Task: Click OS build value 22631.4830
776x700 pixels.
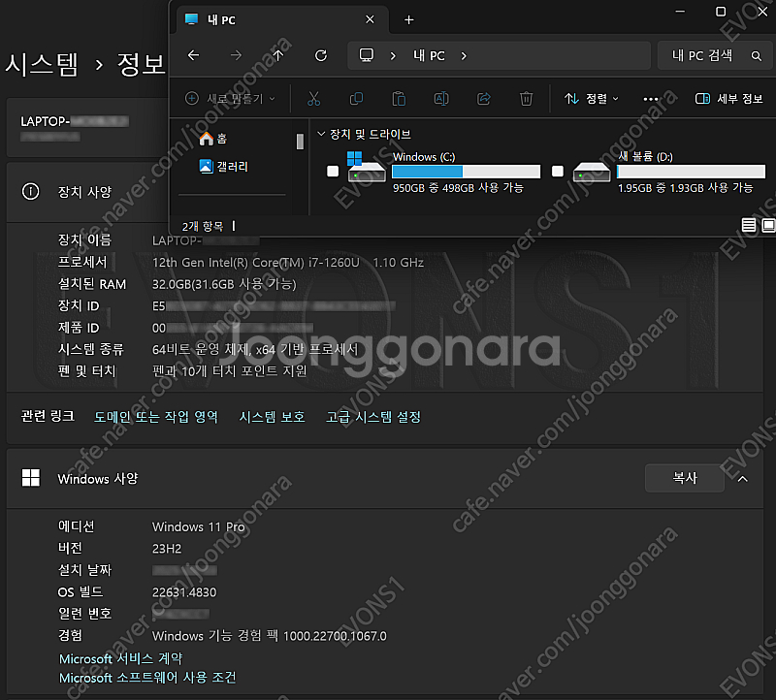Action: [184, 592]
